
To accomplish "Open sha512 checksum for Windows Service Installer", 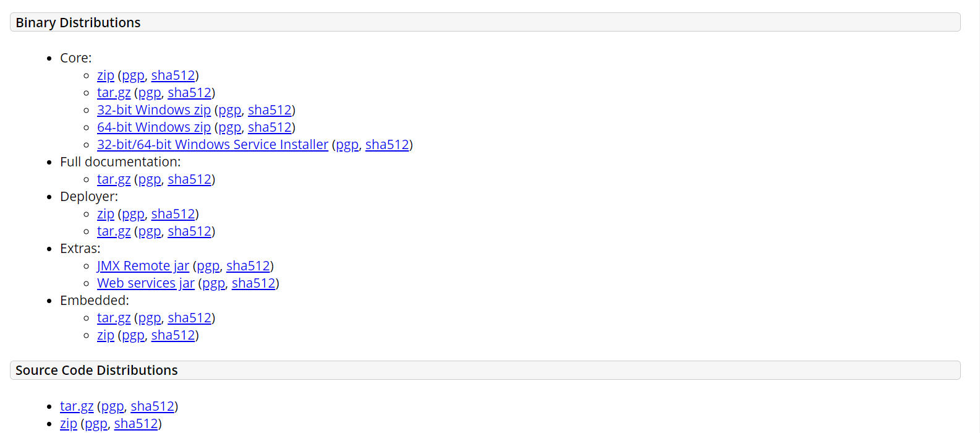I will tap(387, 145).
